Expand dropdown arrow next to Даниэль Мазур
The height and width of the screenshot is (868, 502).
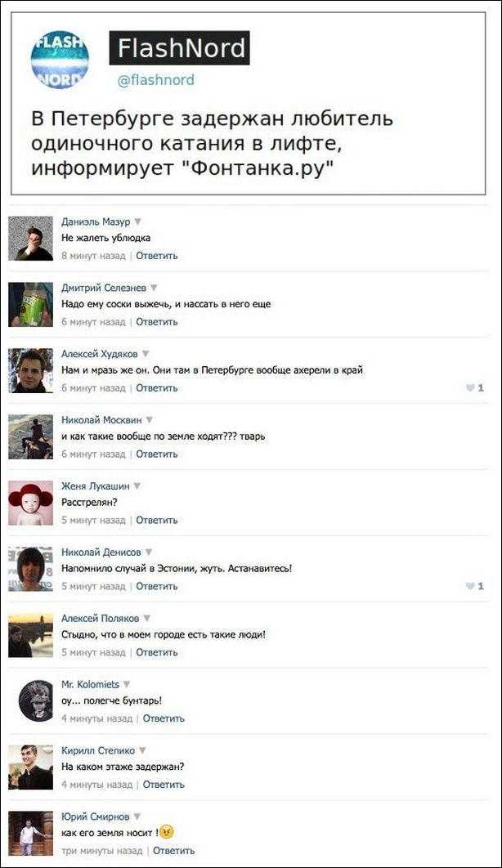coord(138,221)
